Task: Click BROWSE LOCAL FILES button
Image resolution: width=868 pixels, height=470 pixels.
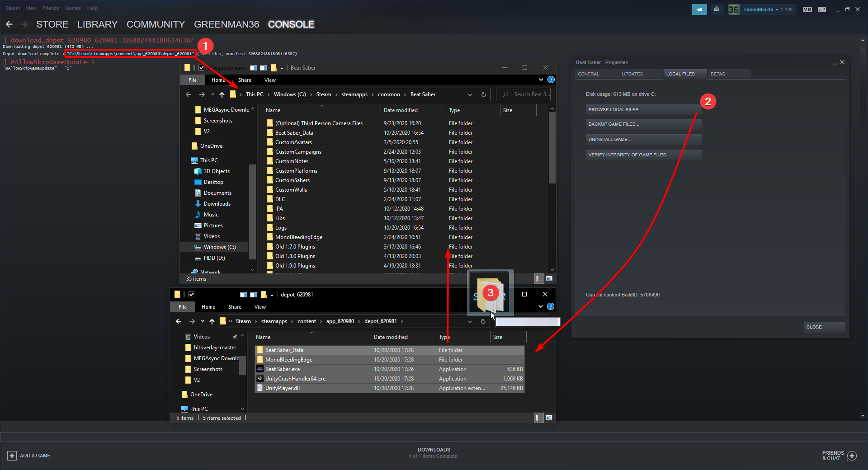Action: [x=644, y=110]
